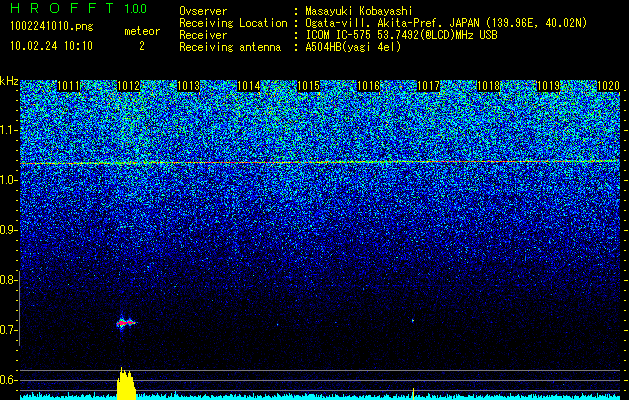The height and width of the screenshot is (400, 629).
Task: Click the 1013 time marker
Action: (188, 86)
